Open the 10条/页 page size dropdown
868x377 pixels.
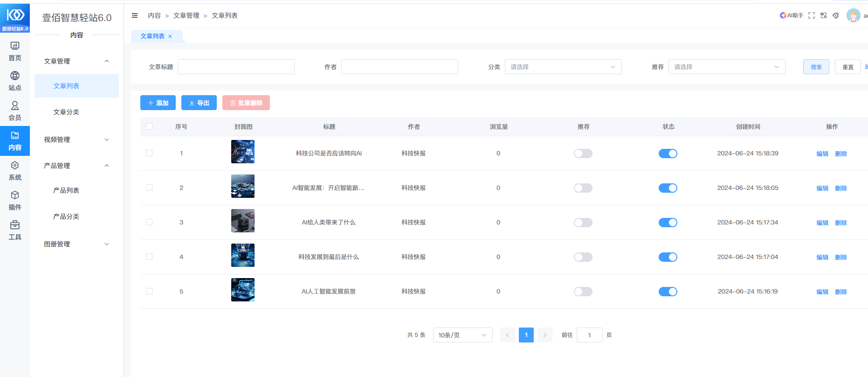coord(462,335)
